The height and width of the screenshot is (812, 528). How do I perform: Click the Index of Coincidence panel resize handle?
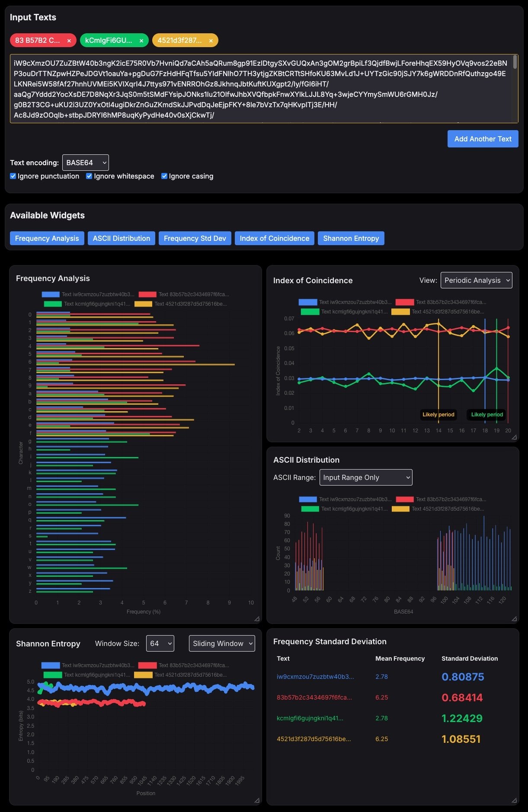[514, 437]
